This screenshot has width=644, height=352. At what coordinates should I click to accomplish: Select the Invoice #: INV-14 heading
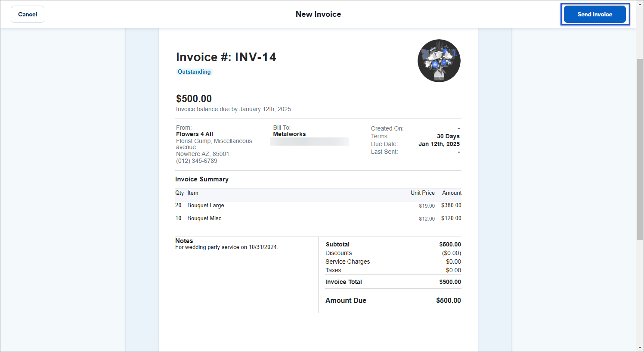coord(226,57)
